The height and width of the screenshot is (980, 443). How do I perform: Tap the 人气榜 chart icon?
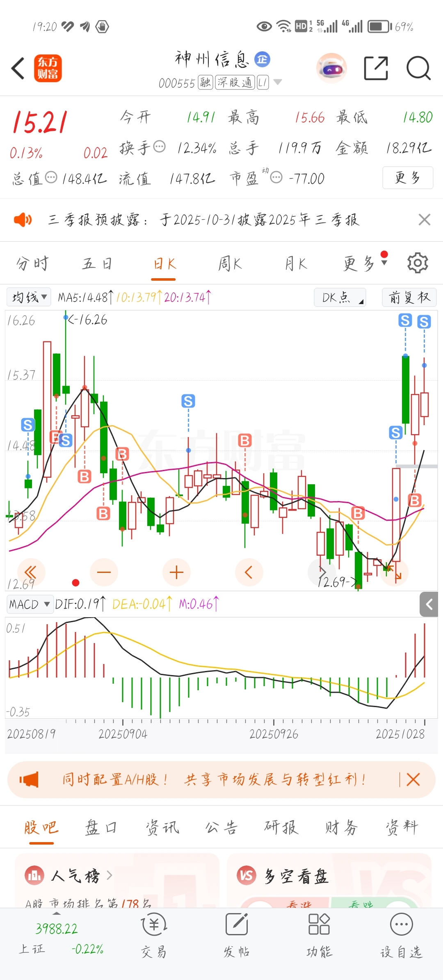(x=34, y=876)
